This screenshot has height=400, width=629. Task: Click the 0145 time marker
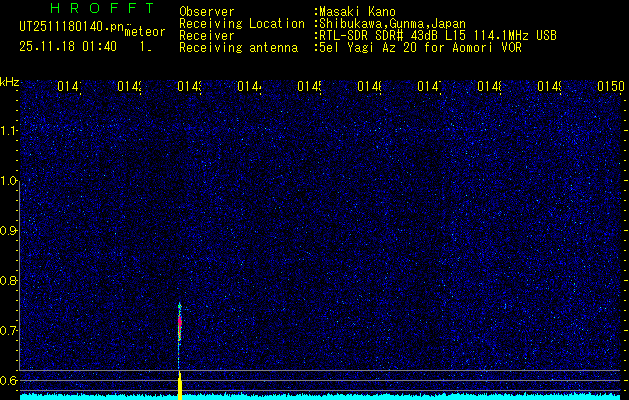[309, 86]
